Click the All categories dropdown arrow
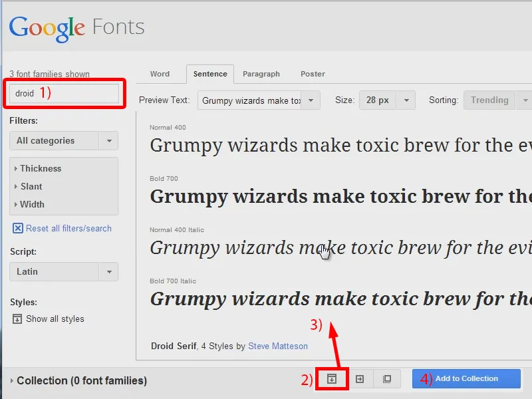 pos(109,140)
